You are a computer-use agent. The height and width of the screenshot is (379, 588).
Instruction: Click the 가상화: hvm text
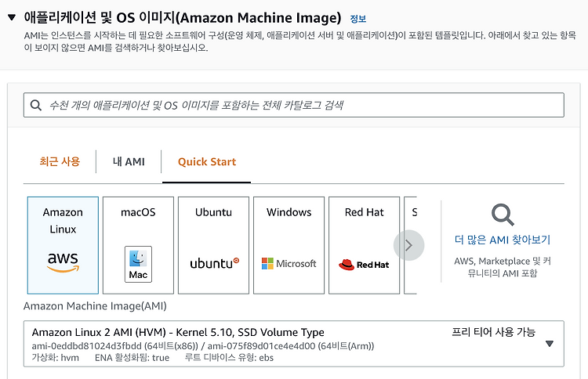pyautogui.click(x=55, y=358)
